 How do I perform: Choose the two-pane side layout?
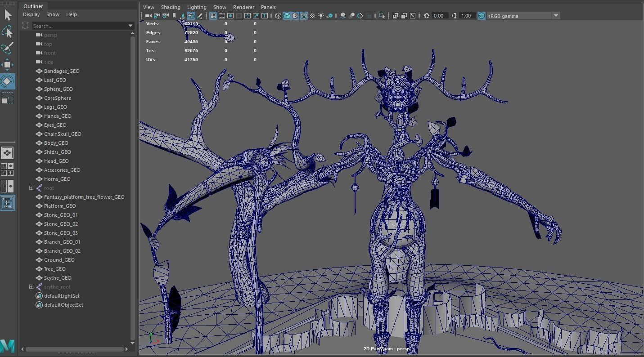click(x=7, y=186)
